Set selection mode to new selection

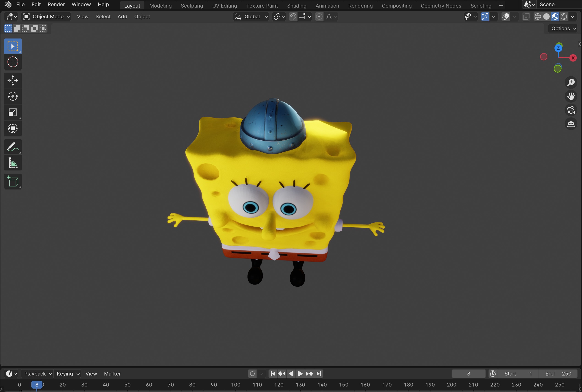click(x=8, y=28)
